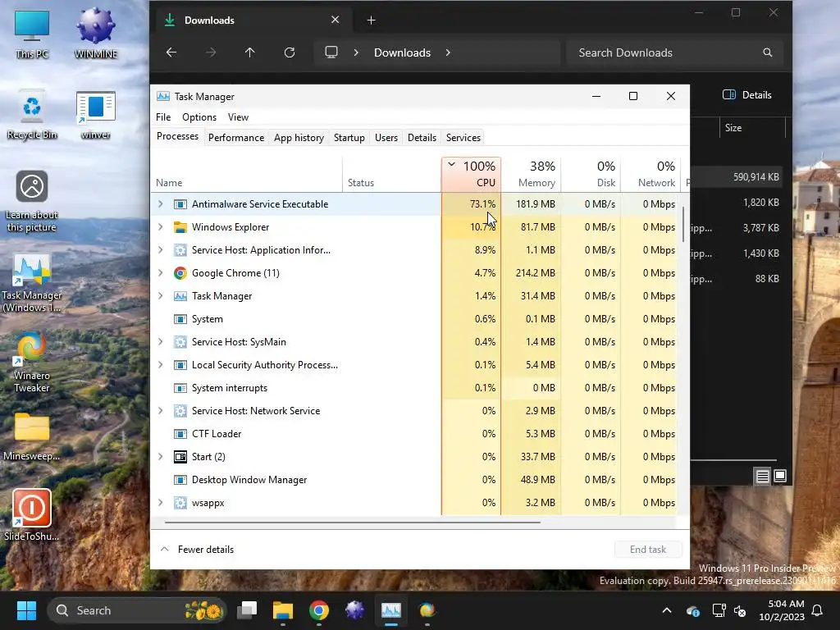Click the muted volume tray icon
This screenshot has width=840, height=630.
tap(741, 610)
